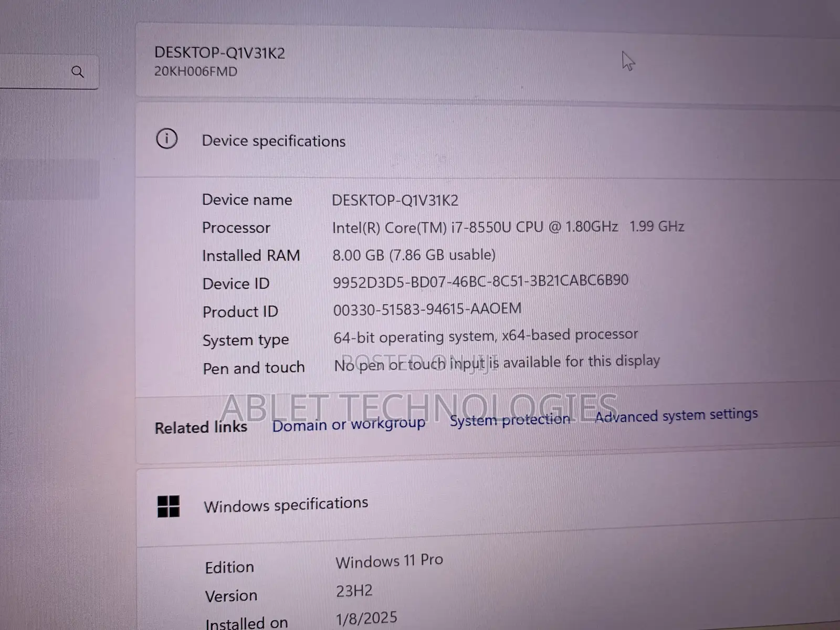Click the Installed on label

pos(247,623)
